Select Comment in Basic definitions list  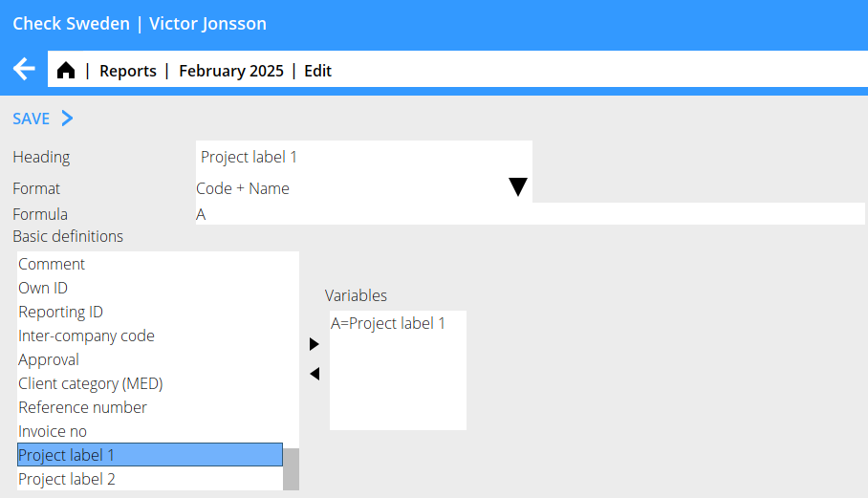(52, 264)
